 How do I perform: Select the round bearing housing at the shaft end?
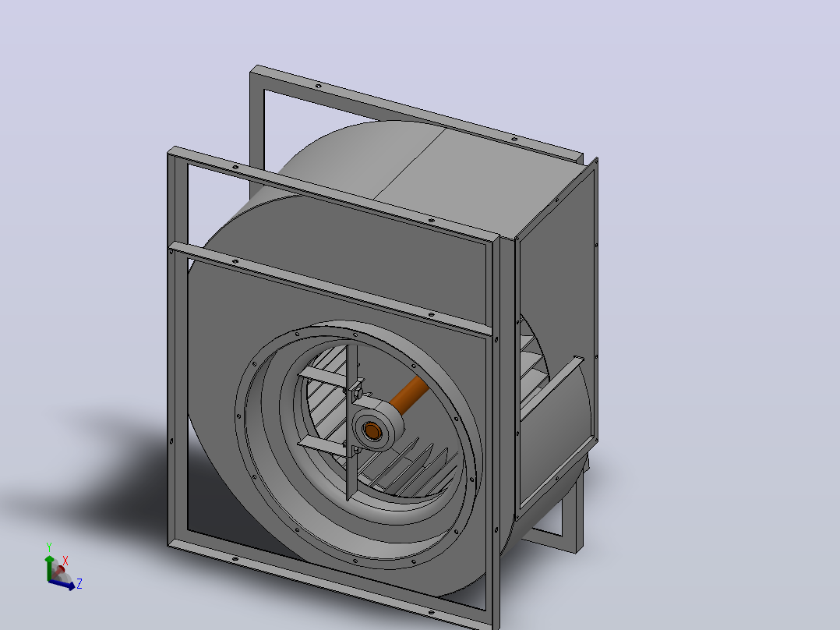[378, 427]
